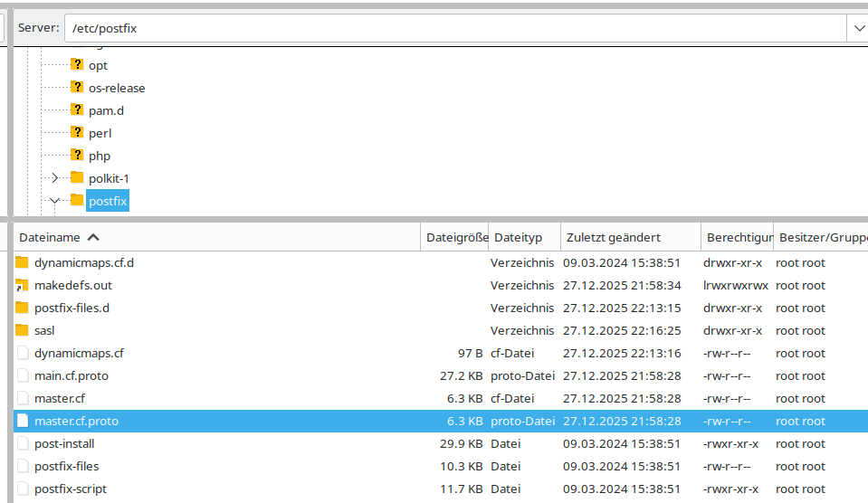Select the post-install file

(64, 444)
